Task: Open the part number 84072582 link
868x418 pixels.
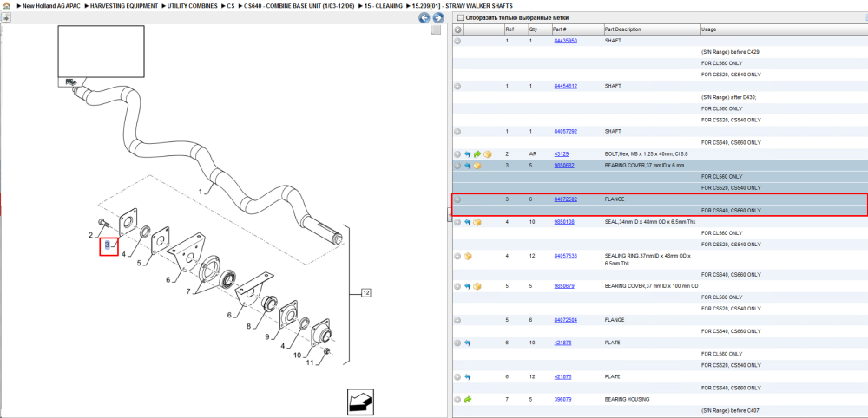Action: pyautogui.click(x=566, y=199)
